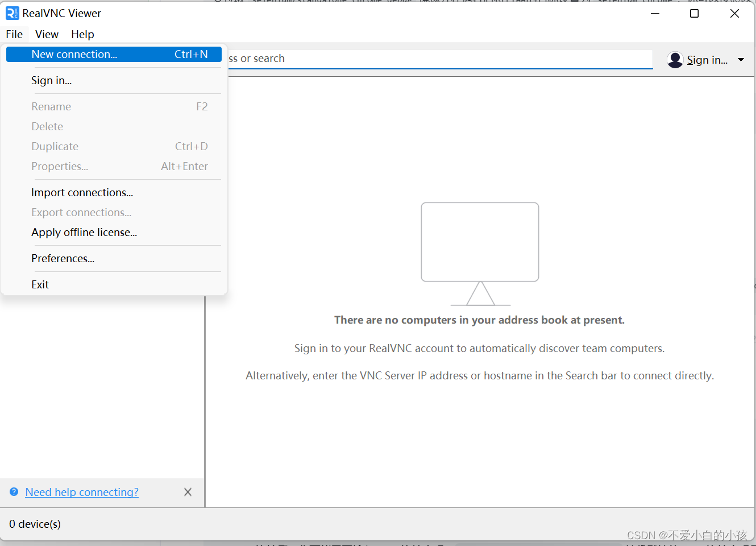Select the Properties menu entry
Viewport: 756px width, 546px height.
pyautogui.click(x=114, y=166)
